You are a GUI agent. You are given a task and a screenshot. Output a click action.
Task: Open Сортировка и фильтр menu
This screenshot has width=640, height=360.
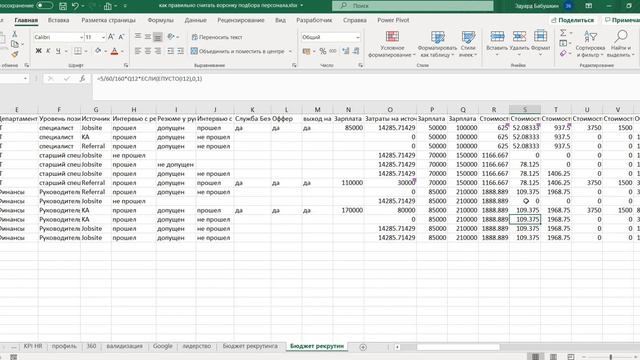(x=590, y=44)
